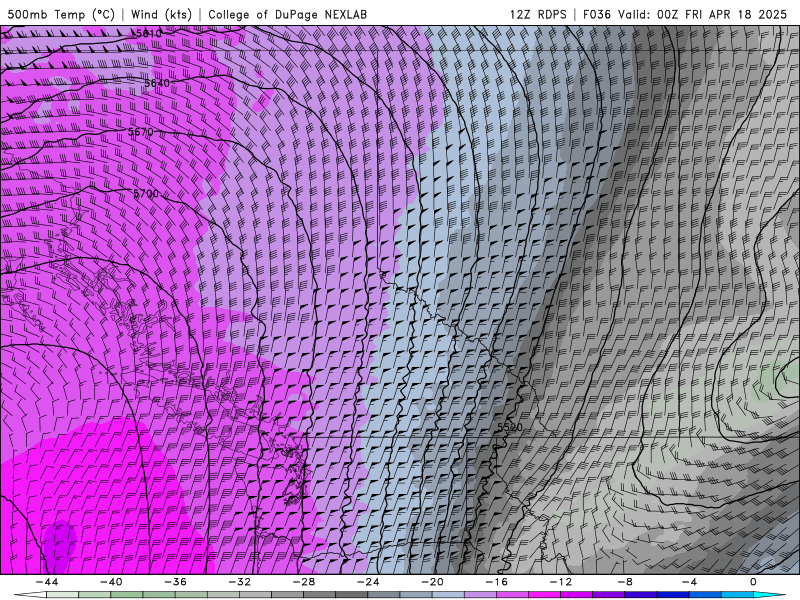Click the -24 color scale tick label
Viewport: 800px width, 600px height.
(x=368, y=582)
